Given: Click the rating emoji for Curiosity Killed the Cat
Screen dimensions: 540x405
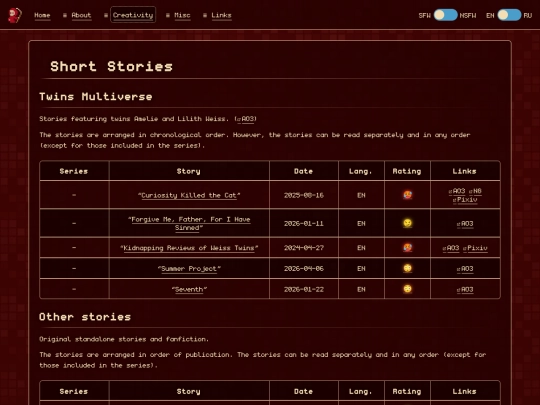Looking at the screenshot, I should (407, 195).
